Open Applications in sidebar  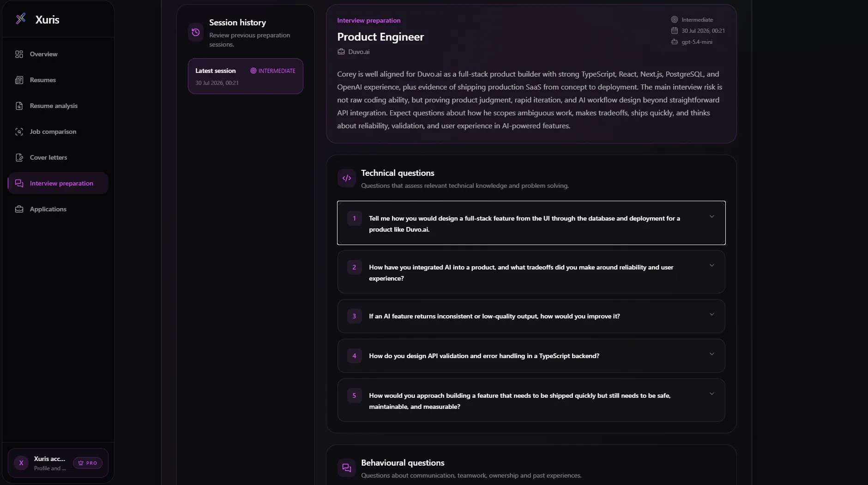58,210
